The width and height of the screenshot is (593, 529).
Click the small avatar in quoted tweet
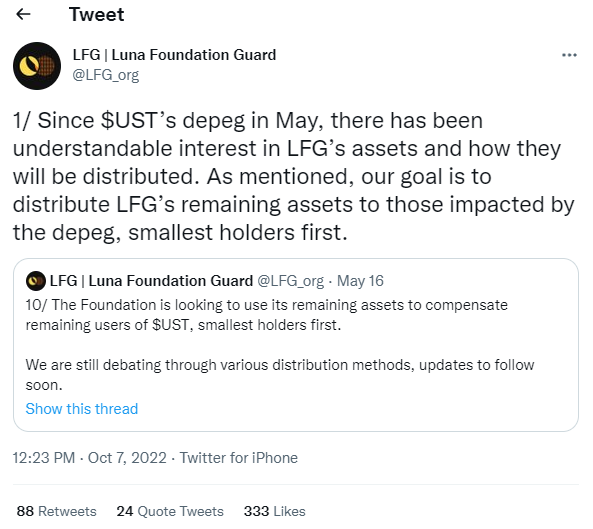(36, 281)
